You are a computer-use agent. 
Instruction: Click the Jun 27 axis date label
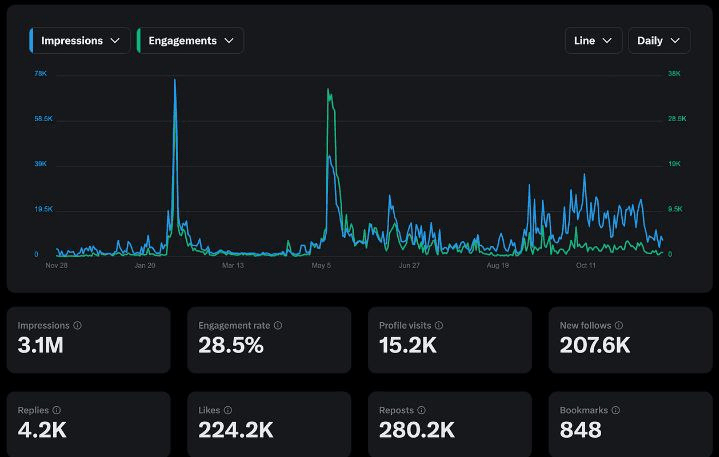click(x=409, y=265)
